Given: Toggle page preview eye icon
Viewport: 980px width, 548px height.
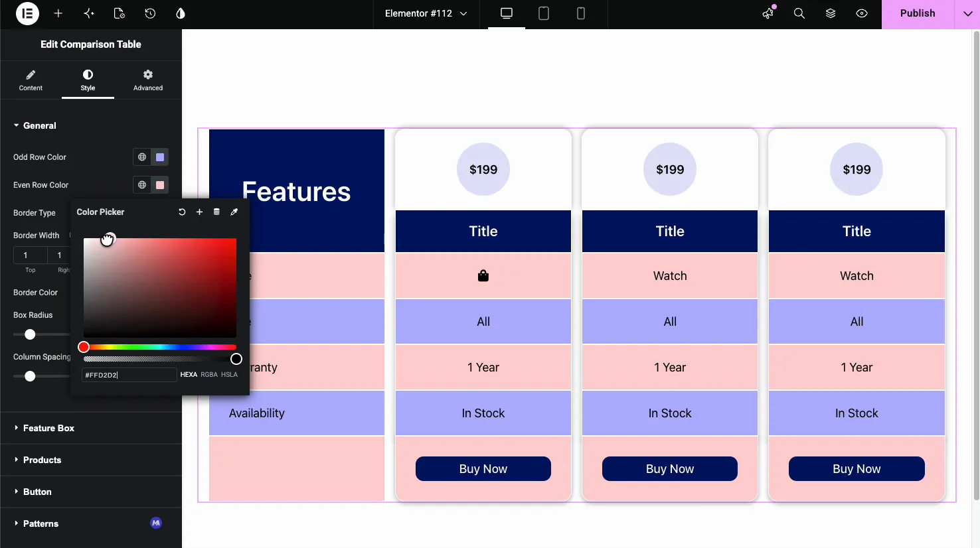Looking at the screenshot, I should click(x=862, y=13).
